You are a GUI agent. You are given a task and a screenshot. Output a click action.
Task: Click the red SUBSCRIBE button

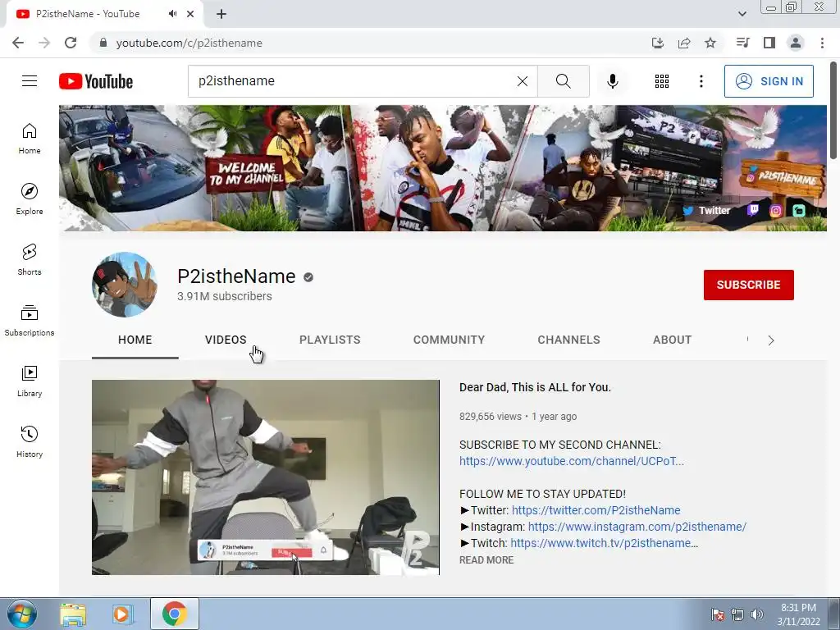click(748, 285)
